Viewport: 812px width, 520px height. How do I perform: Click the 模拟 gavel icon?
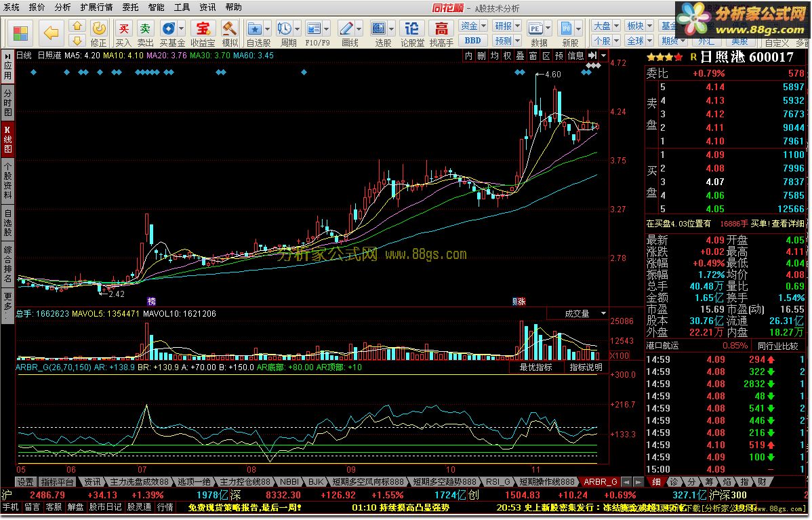tap(229, 28)
